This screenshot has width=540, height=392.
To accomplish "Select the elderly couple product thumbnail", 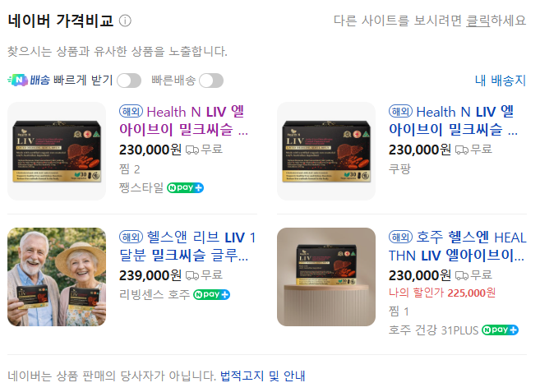I will point(57,277).
